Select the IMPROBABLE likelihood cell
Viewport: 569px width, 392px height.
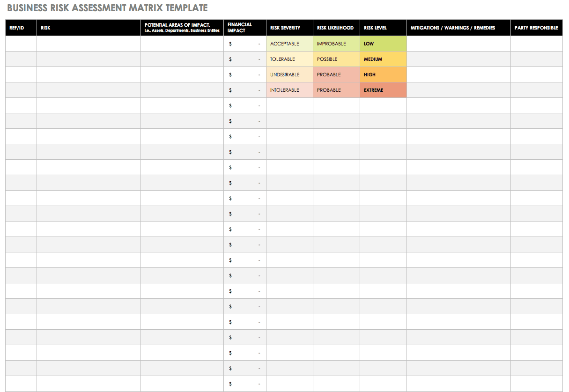click(x=336, y=43)
